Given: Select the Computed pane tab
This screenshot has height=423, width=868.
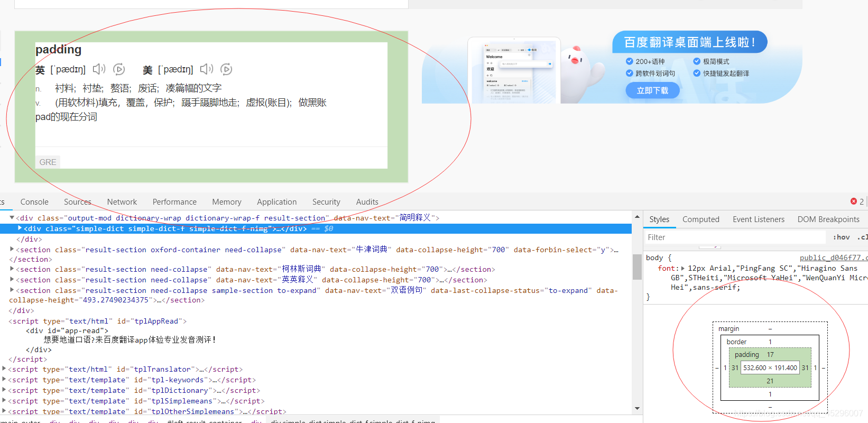Looking at the screenshot, I should click(x=701, y=219).
